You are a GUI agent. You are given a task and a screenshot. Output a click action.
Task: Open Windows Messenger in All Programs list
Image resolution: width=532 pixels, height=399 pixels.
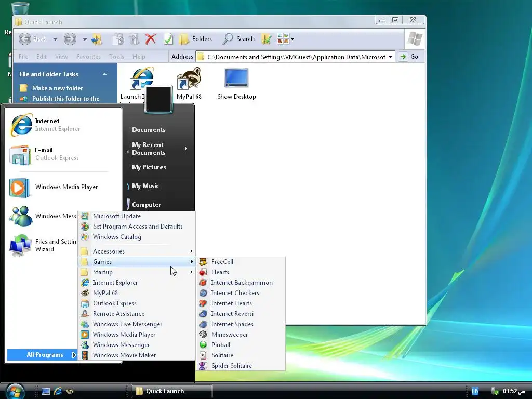click(137, 345)
